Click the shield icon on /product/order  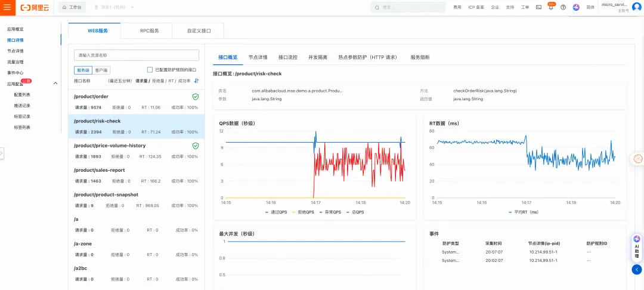[196, 97]
